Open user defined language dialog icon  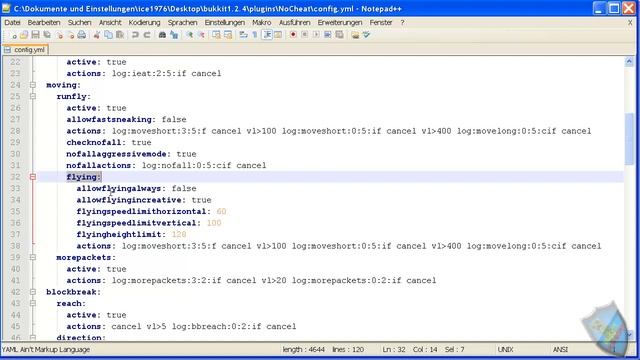[278, 35]
